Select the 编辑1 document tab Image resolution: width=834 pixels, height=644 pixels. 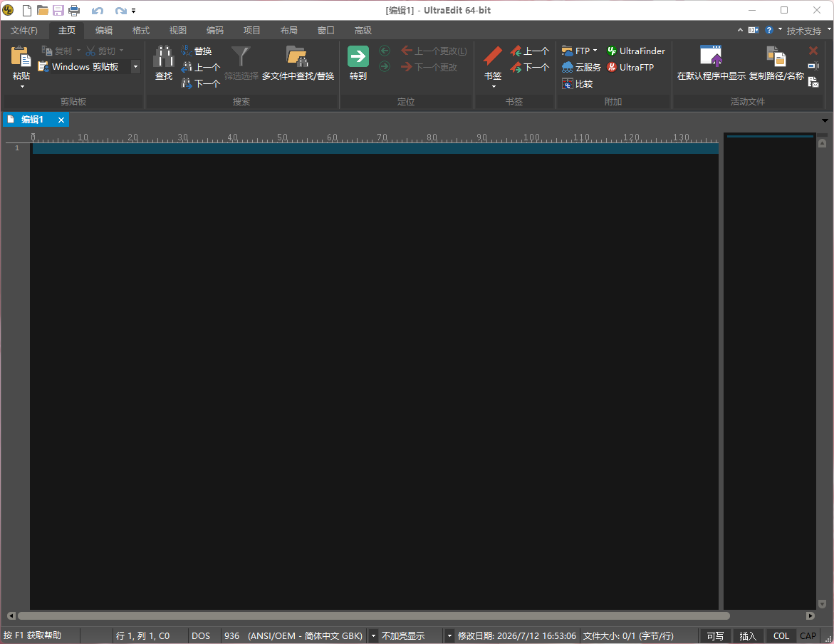click(32, 120)
